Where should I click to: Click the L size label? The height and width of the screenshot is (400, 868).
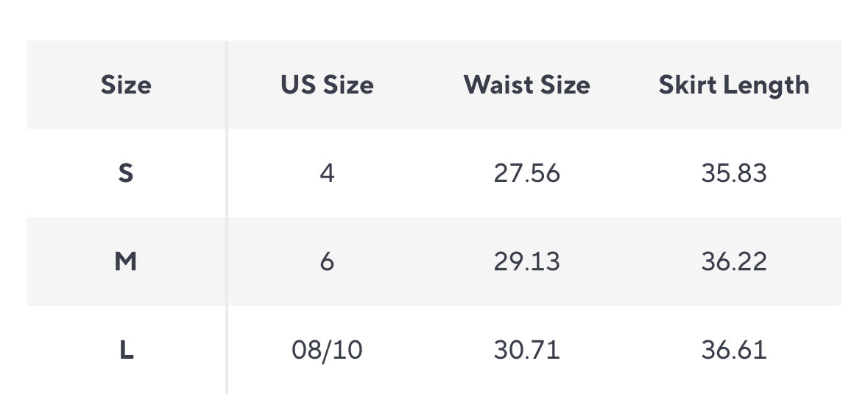[x=126, y=350]
